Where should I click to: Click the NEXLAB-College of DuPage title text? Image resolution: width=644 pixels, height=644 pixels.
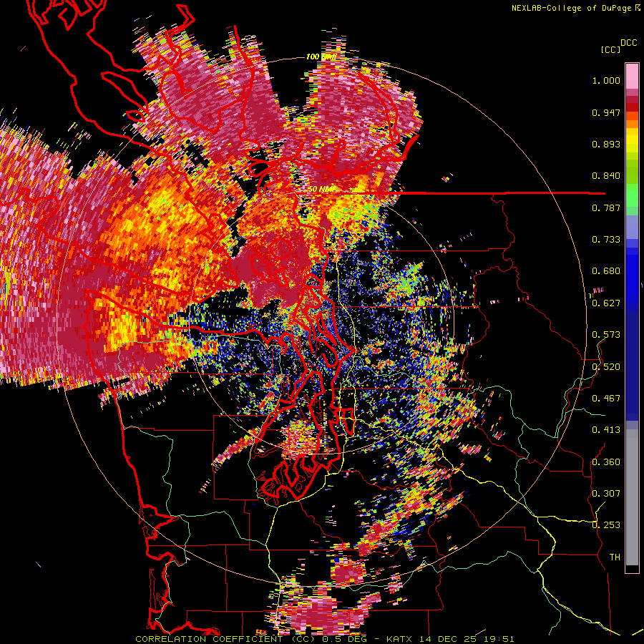point(576,8)
